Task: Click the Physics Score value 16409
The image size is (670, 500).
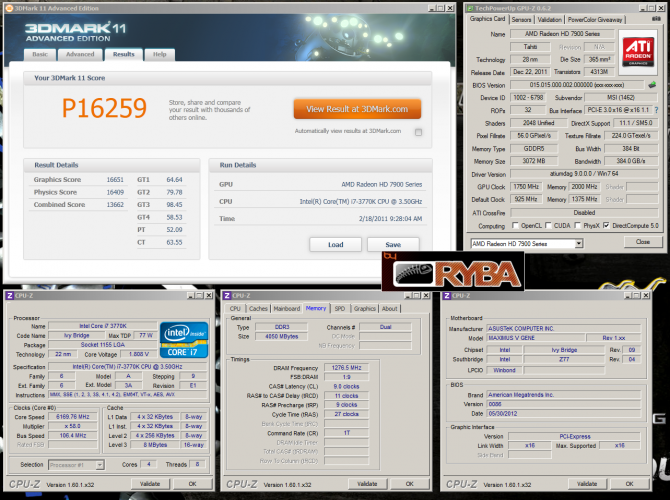Action: pyautogui.click(x=115, y=192)
